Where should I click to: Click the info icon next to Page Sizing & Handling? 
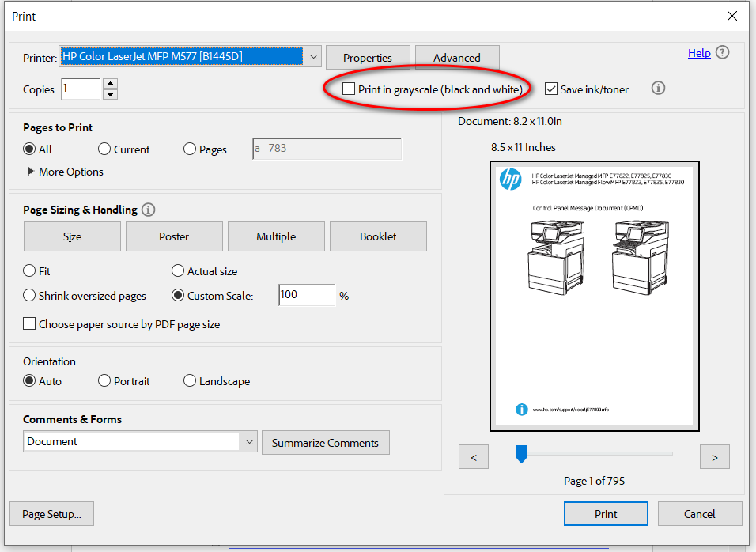148,210
